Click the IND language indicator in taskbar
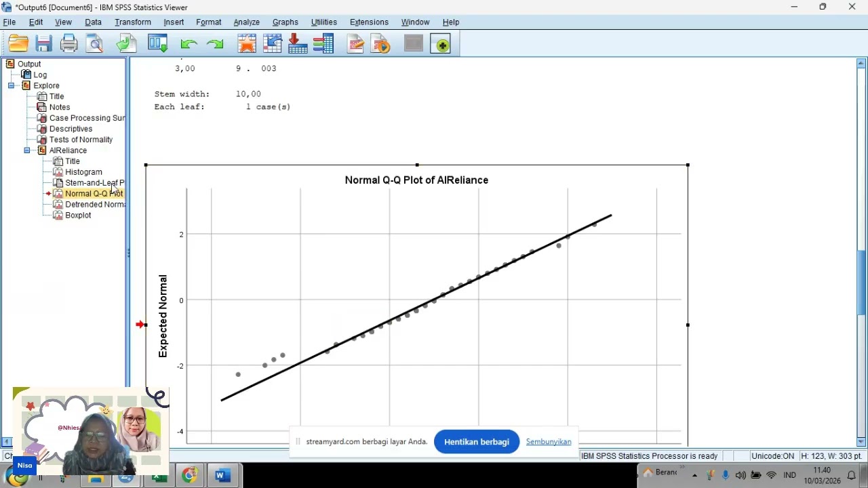 (790, 475)
